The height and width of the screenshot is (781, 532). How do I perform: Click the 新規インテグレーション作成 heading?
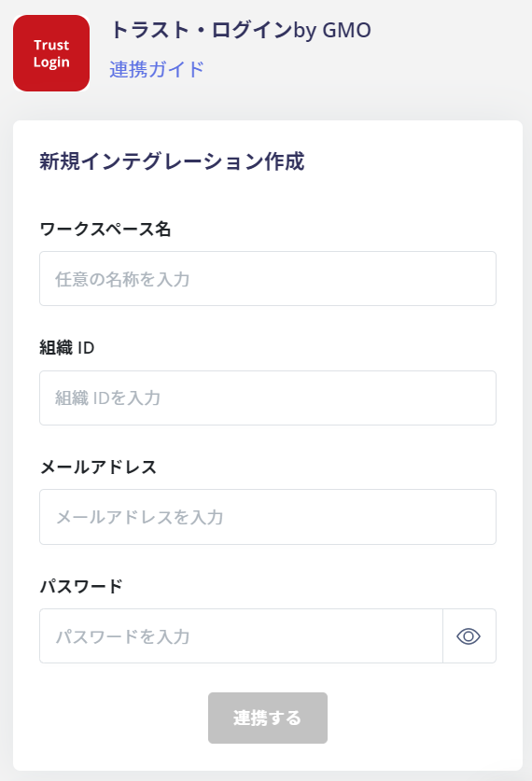pyautogui.click(x=172, y=161)
